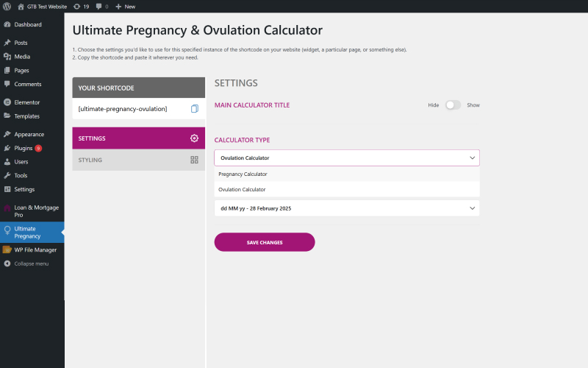Viewport: 588px width, 368px height.
Task: Click the Save Changes button
Action: click(x=265, y=242)
